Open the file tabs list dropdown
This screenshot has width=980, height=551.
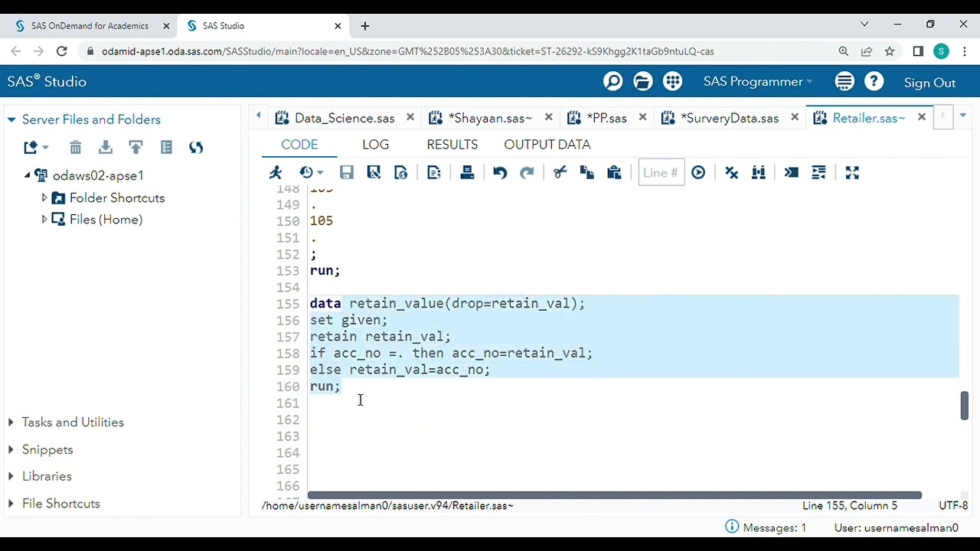[963, 116]
